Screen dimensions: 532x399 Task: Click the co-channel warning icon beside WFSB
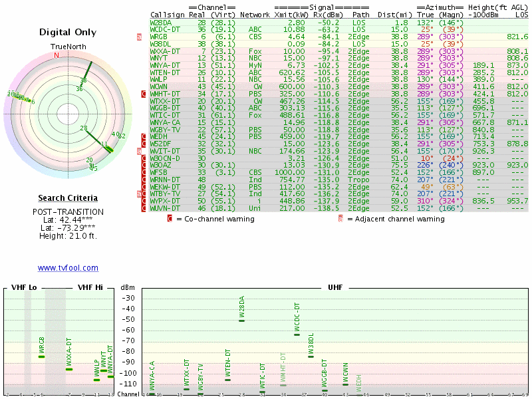144,173
